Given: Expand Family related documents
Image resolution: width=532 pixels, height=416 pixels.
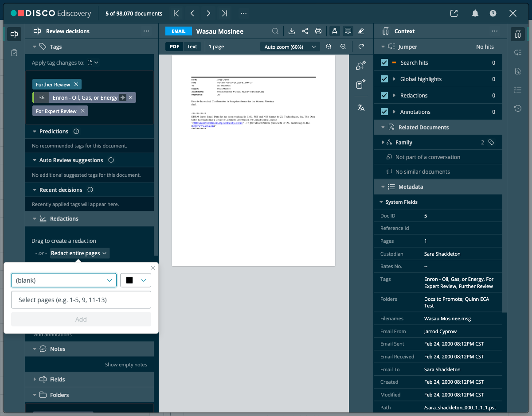Looking at the screenshot, I should point(383,142).
